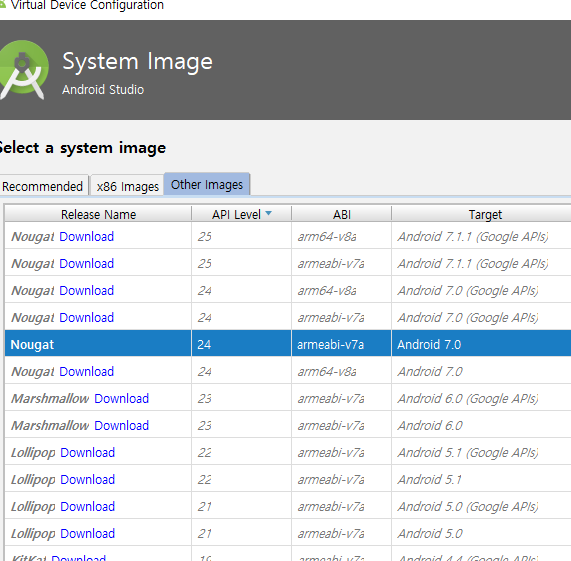Click 'Android 7.1.1 (Google APIs)' in arm64-v8a row
This screenshot has height=561, width=571.
(x=473, y=237)
